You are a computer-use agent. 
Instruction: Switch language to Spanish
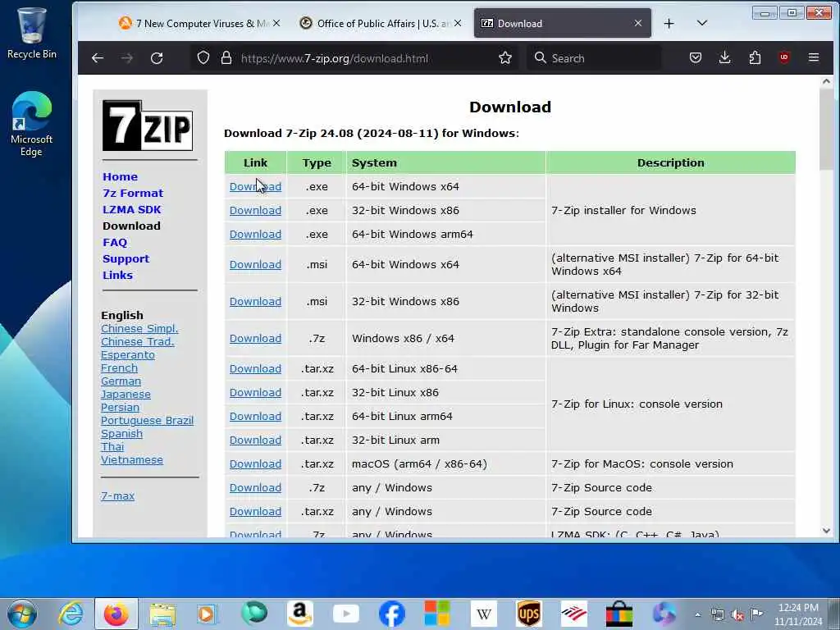pyautogui.click(x=121, y=434)
